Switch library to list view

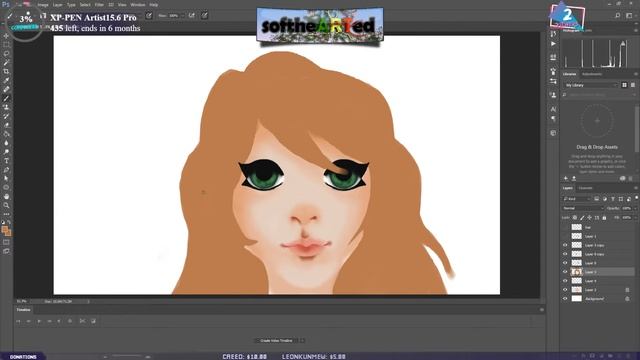click(x=633, y=85)
